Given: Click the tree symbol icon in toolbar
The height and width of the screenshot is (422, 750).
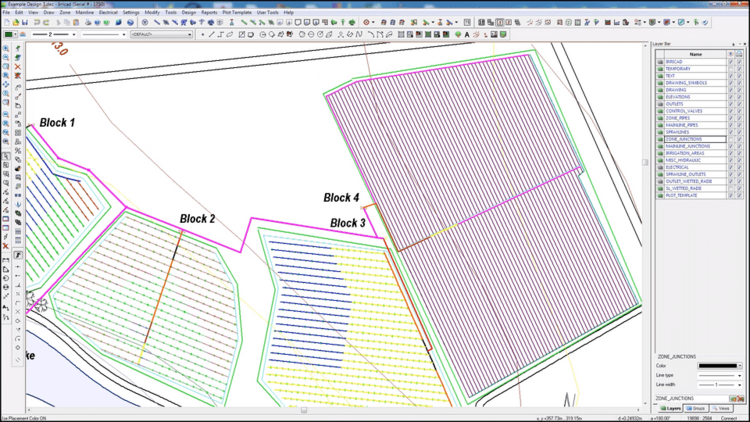Looking at the screenshot, I should pyautogui.click(x=457, y=34).
